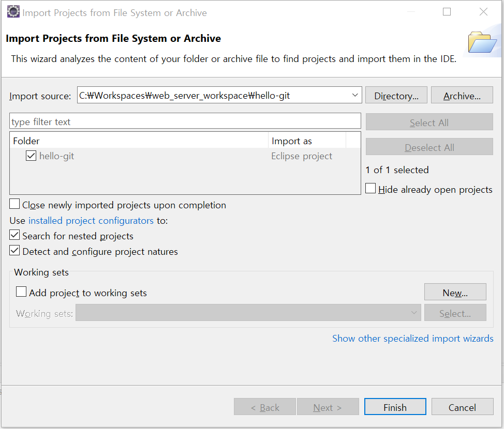Click the Finish button
Viewport: 504px width, 429px height.
click(x=395, y=407)
